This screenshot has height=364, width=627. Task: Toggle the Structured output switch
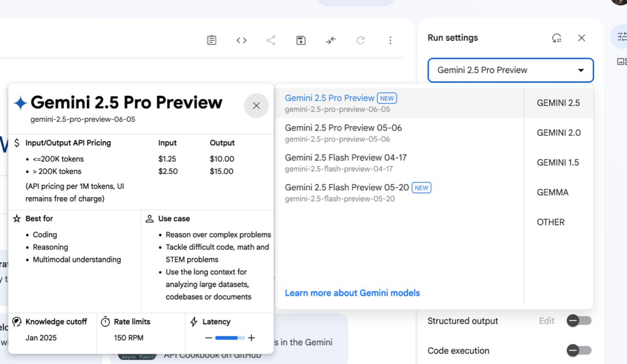tap(578, 321)
